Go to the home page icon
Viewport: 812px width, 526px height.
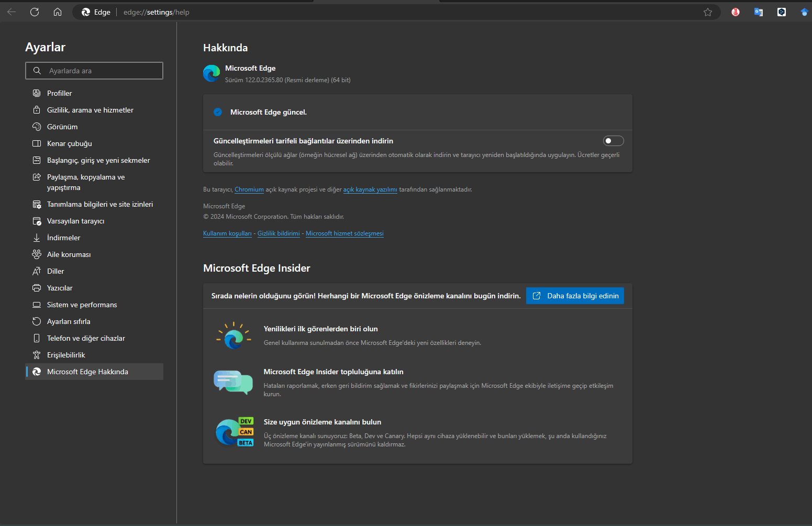(58, 12)
